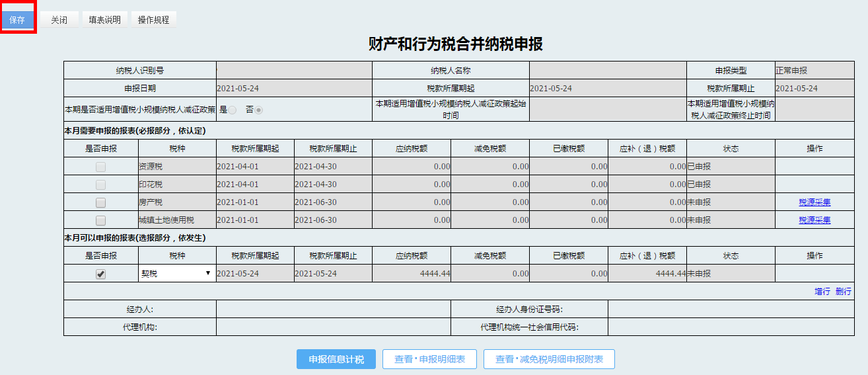The width and height of the screenshot is (868, 375).
Task: Open 税源采集 link for 房产税
Action: 814,202
